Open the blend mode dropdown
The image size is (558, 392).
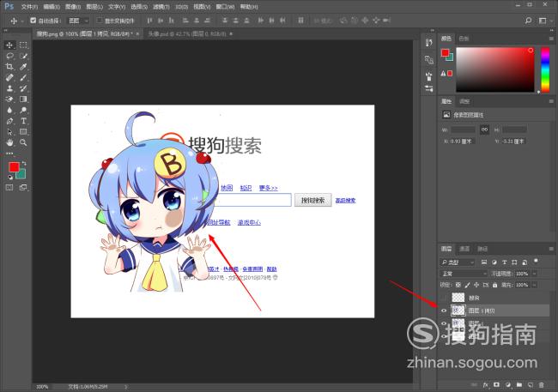(464, 274)
